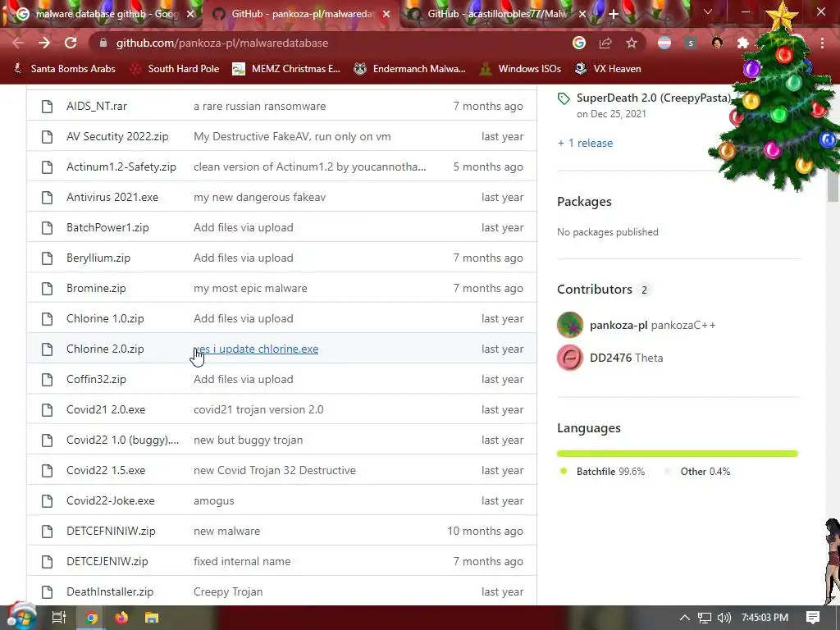Open DETCEJENIW.zip file
The height and width of the screenshot is (630, 840).
(x=107, y=561)
